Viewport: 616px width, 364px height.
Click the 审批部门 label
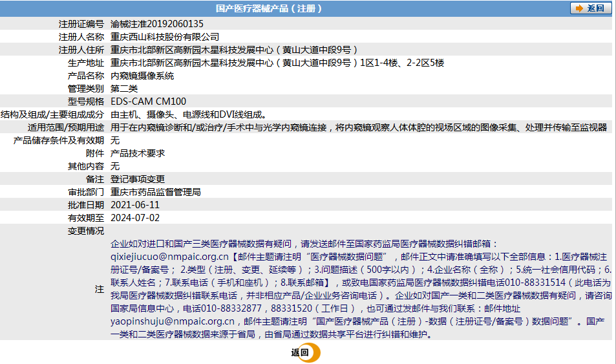[85, 192]
